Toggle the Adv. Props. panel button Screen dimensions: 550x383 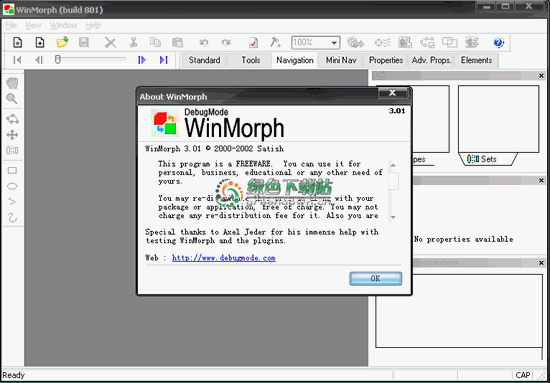[x=431, y=60]
